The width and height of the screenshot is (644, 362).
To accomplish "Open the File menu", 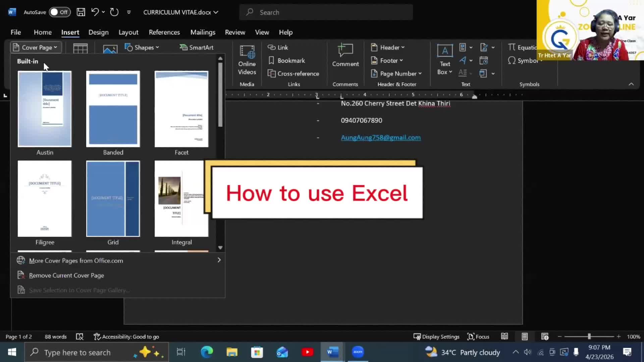I will (16, 32).
